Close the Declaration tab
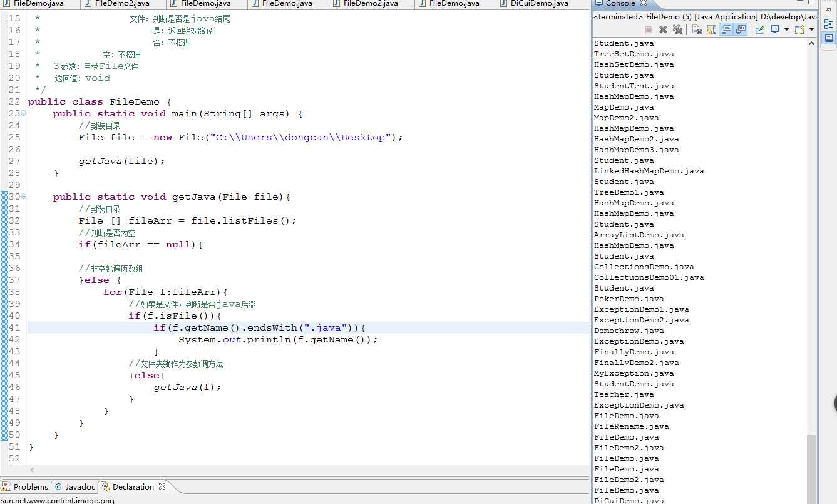Image resolution: width=837 pixels, height=504 pixels. tap(162, 486)
